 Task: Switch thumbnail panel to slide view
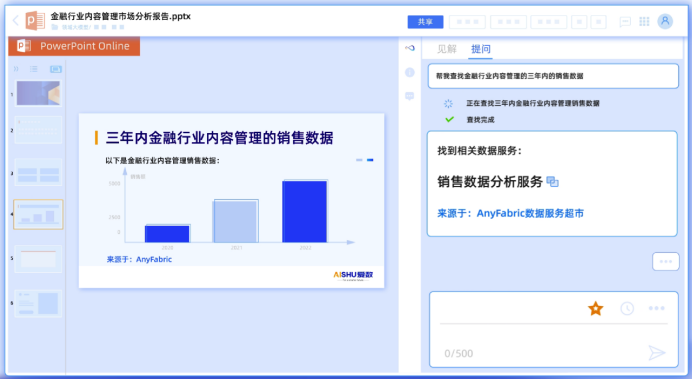point(56,69)
